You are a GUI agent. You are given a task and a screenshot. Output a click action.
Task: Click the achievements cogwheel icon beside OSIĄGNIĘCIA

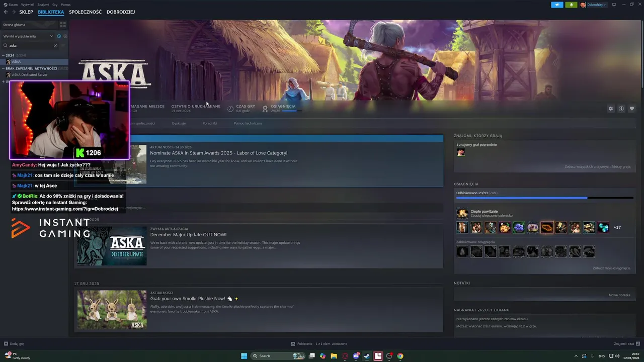tap(265, 109)
